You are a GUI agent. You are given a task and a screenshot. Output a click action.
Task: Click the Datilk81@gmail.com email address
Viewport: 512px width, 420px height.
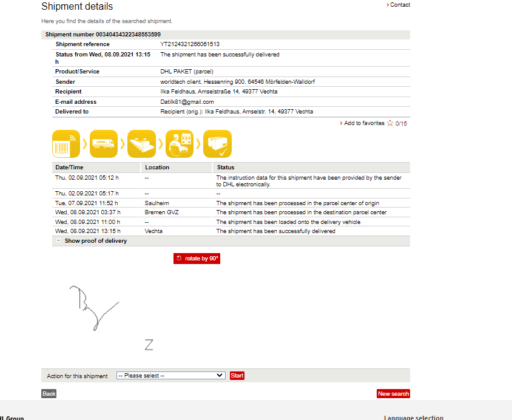tap(187, 102)
